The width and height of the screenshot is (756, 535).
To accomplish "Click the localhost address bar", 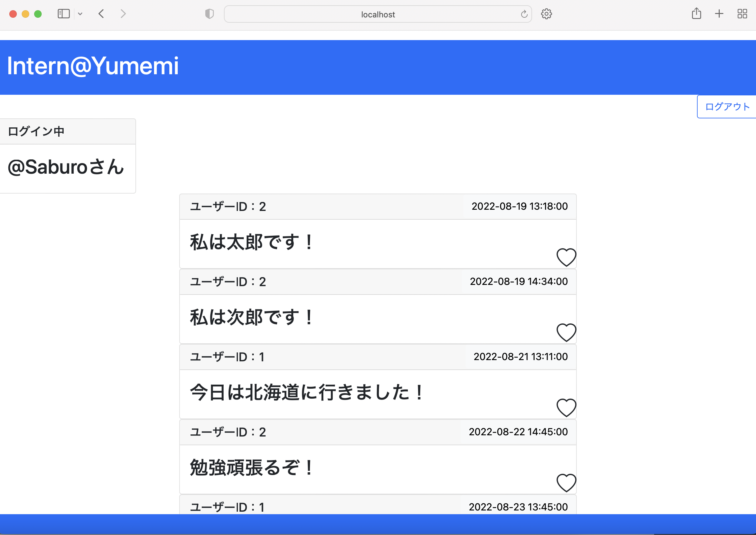I will pos(378,14).
